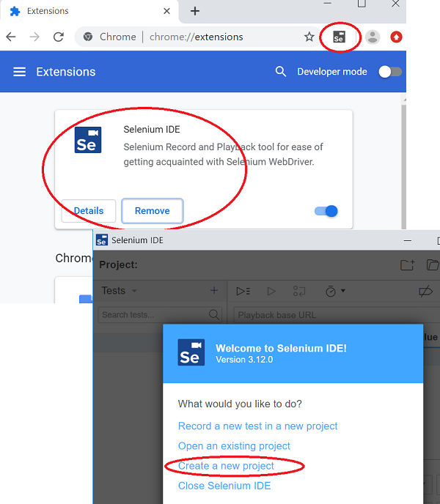Click the Chrome site info icon in address bar
The image size is (440, 504).
pos(88,37)
